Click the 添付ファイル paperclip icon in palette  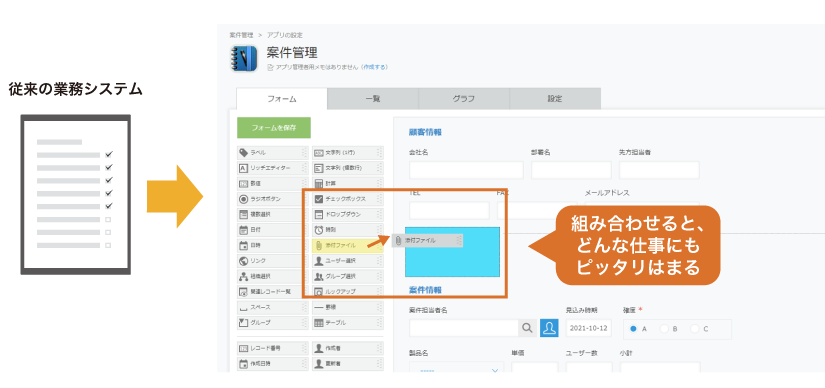click(x=318, y=245)
